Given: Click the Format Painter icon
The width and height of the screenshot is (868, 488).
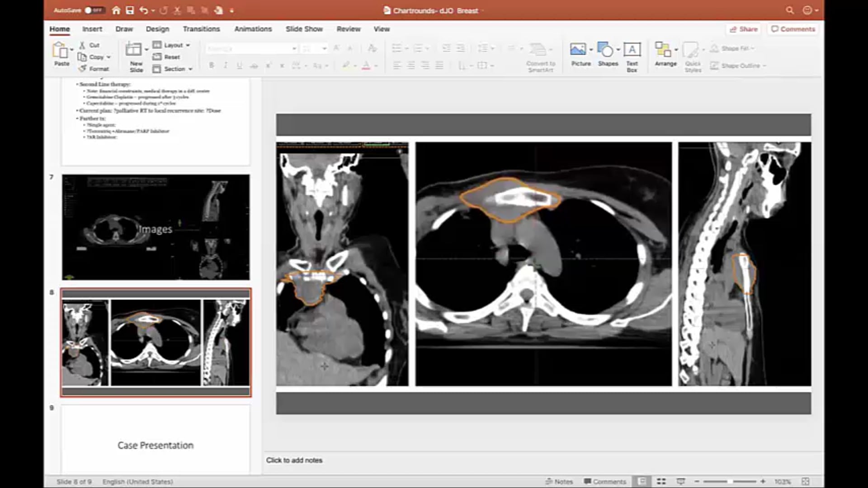Looking at the screenshot, I should tap(83, 69).
